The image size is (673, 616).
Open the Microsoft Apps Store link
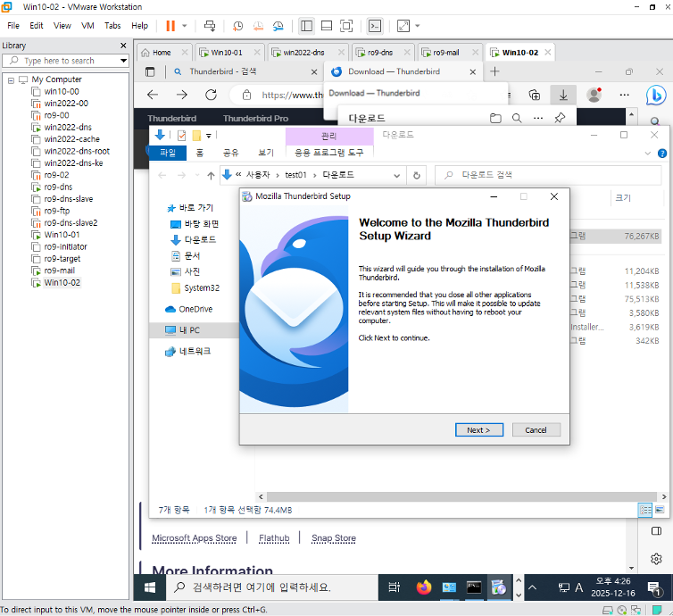pyautogui.click(x=195, y=537)
